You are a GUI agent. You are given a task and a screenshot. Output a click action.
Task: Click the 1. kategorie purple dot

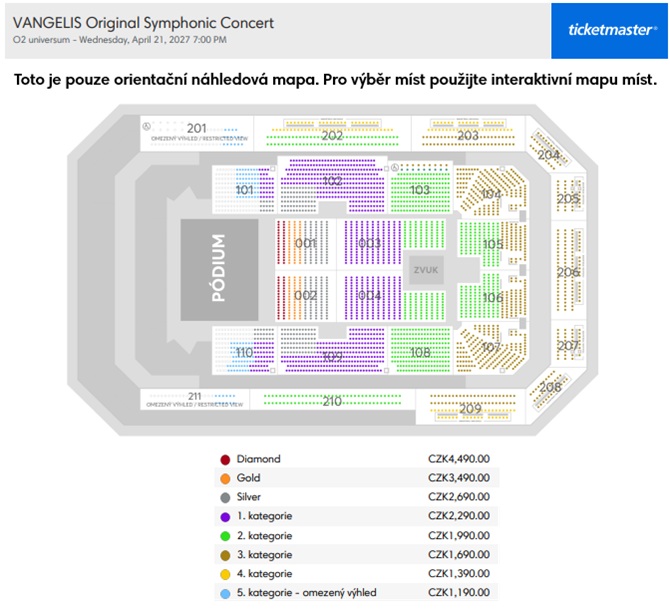[x=225, y=517]
